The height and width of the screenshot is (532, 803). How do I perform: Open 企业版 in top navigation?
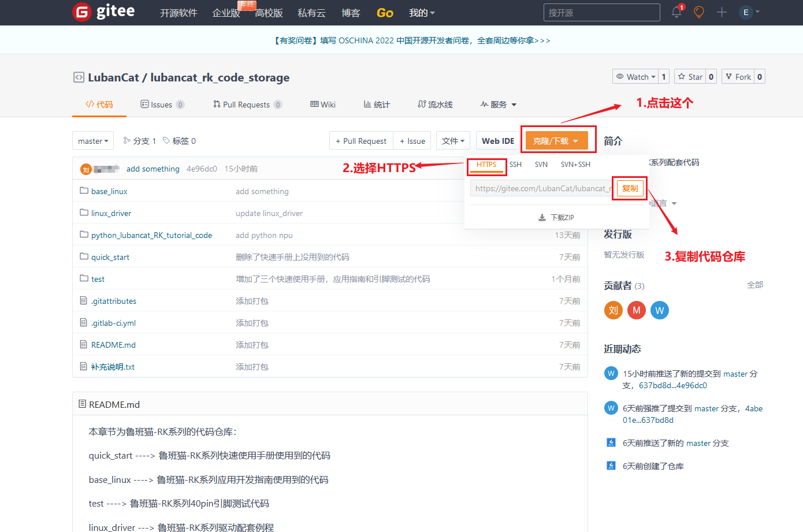click(x=226, y=13)
